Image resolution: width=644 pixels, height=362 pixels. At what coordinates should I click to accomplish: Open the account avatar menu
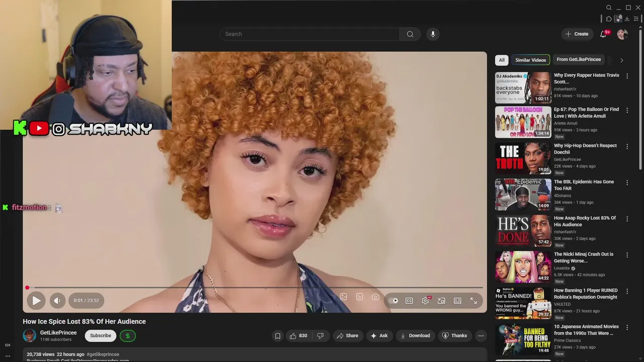[x=622, y=34]
